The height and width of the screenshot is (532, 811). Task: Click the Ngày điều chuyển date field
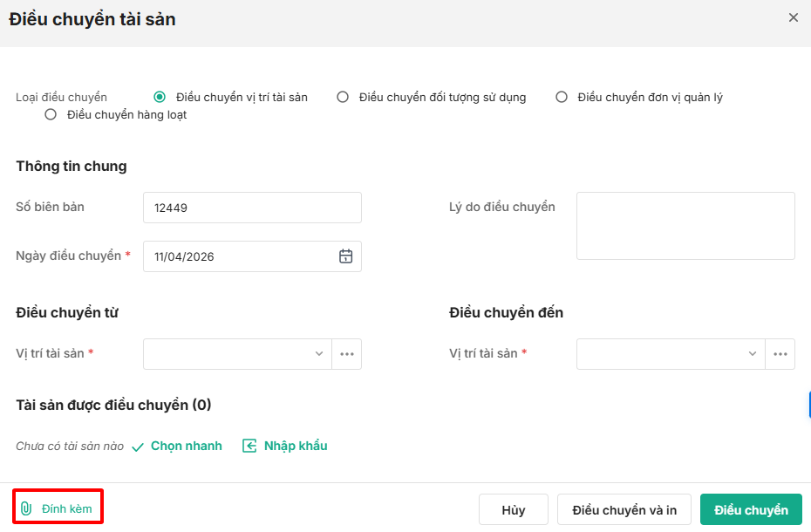(x=240, y=256)
